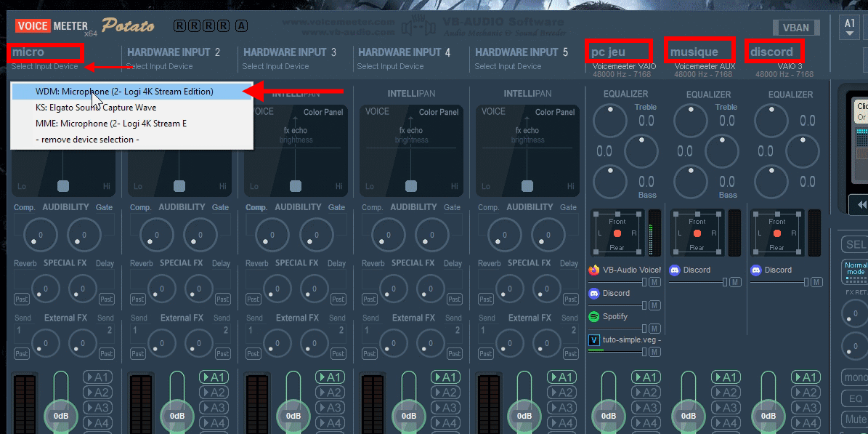This screenshot has width=868, height=434.
Task: Click the Spotify icon in pc jeu strip
Action: [593, 317]
